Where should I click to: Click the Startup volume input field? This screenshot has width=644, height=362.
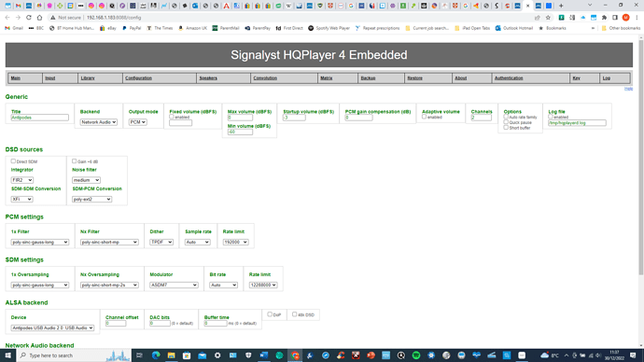point(294,118)
